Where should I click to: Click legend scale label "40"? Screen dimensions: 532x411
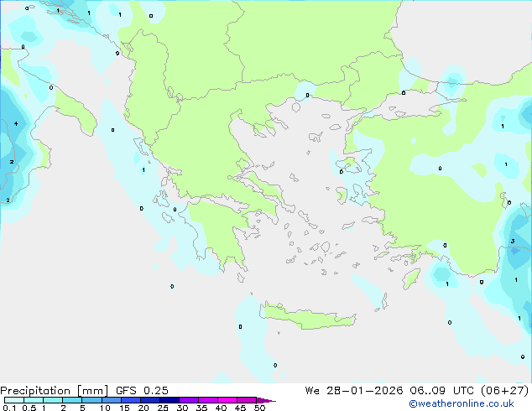[221, 408]
